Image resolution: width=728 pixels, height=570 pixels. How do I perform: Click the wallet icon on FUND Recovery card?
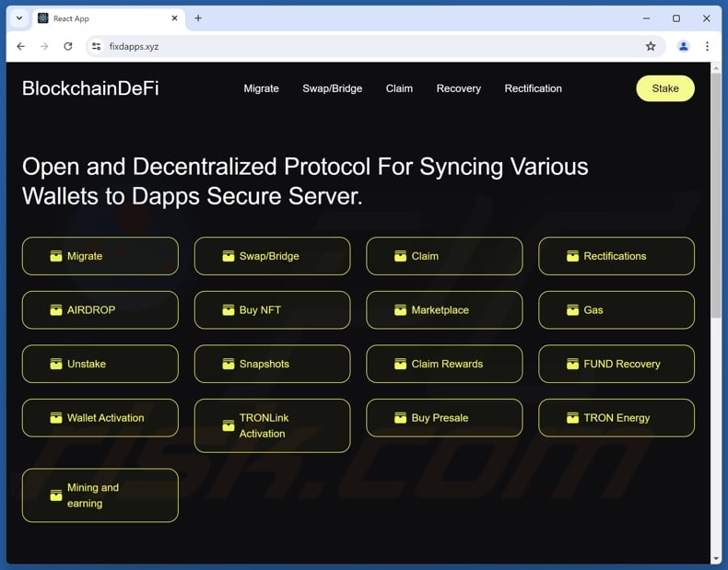(x=573, y=364)
